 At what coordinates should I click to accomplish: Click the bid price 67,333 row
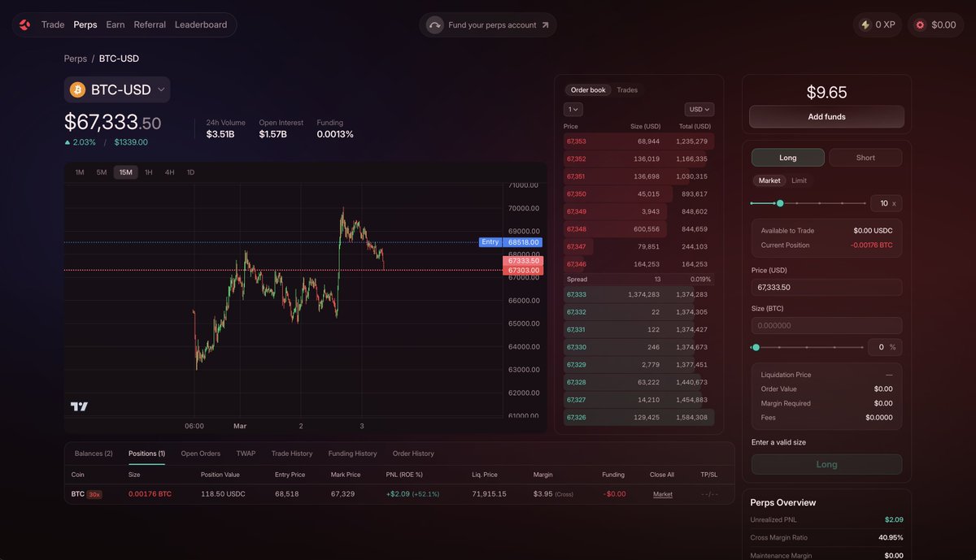coord(638,294)
